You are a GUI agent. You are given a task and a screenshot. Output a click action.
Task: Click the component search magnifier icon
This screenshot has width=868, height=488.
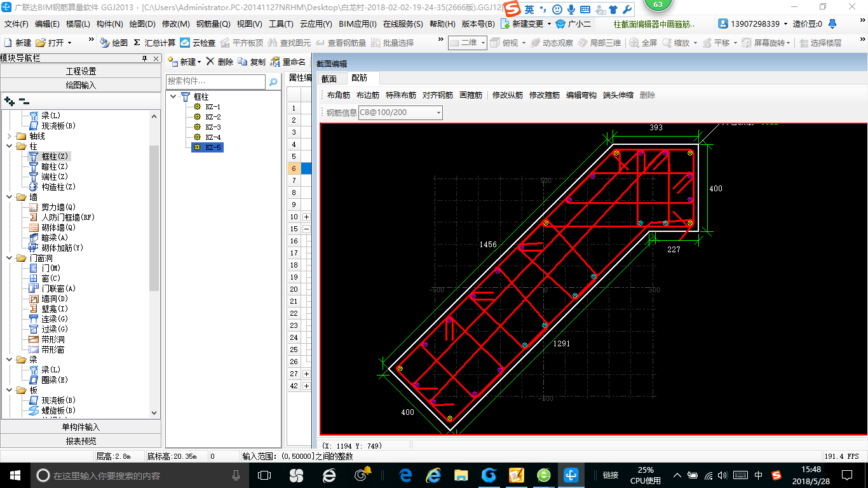tap(273, 82)
